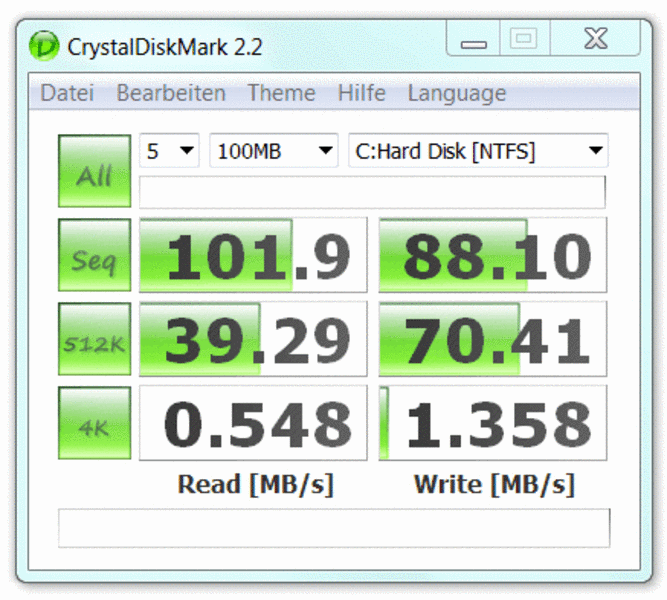Start the Seq sequential test
667x600 pixels.
[x=94, y=255]
